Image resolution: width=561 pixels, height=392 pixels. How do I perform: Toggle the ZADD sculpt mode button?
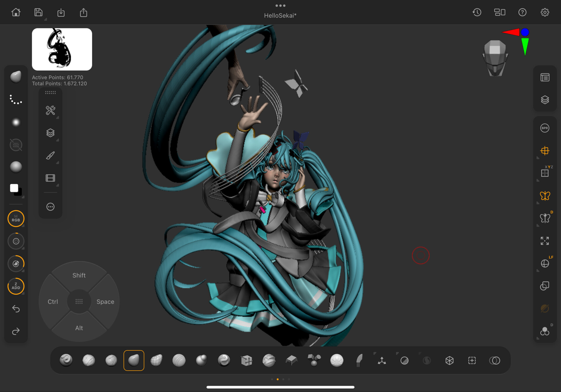(16, 286)
